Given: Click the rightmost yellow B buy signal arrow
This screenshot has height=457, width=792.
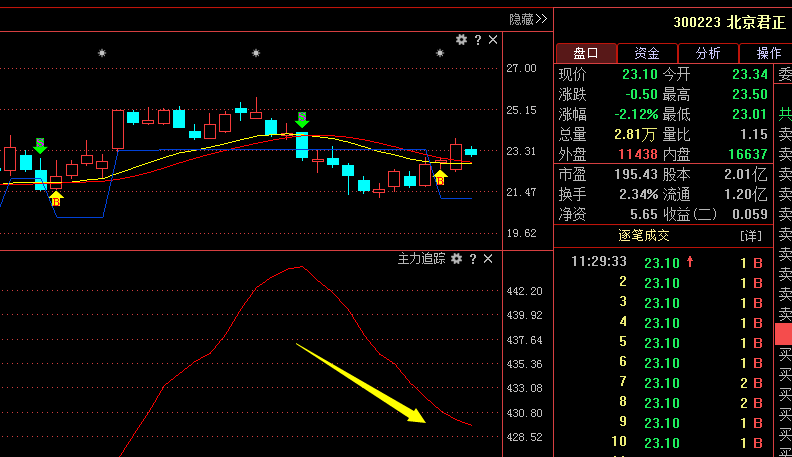Looking at the screenshot, I should tap(440, 178).
